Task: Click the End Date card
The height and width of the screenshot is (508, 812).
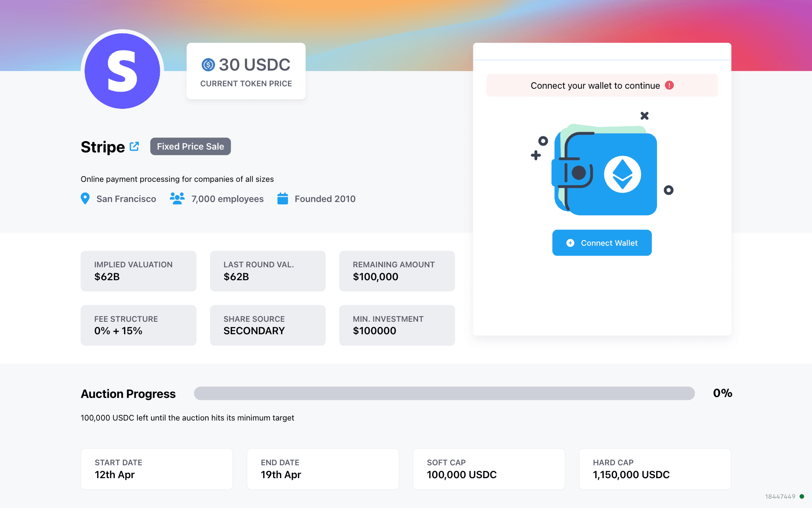Action: [323, 469]
